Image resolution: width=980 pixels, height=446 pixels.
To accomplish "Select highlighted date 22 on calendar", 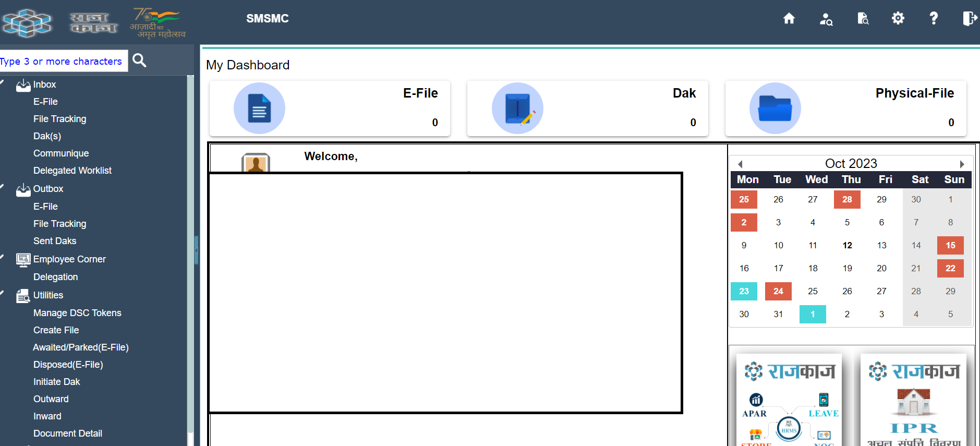I will [x=950, y=268].
